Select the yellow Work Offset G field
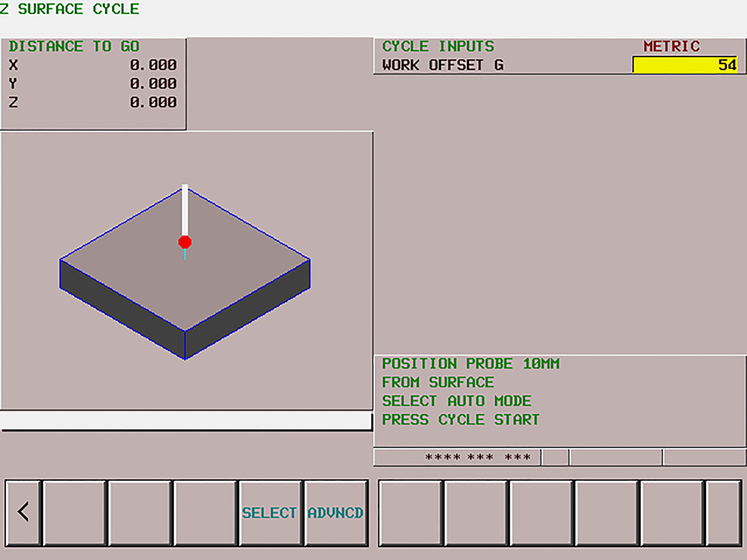This screenshot has height=560, width=747. point(685,65)
